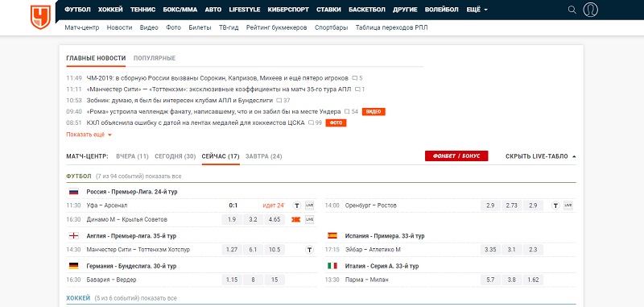Select the 1.27 odds for Манчестер Сити
The image size is (644, 307).
[232, 250]
